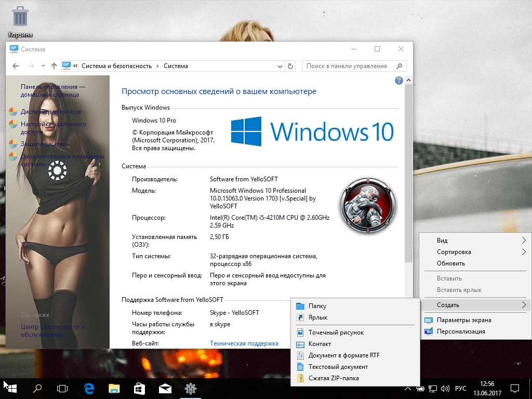Open the Store from taskbar

click(139, 389)
